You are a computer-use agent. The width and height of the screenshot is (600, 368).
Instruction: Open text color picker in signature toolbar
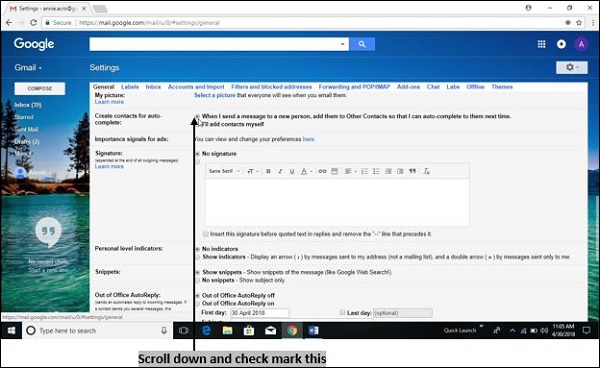(306, 171)
